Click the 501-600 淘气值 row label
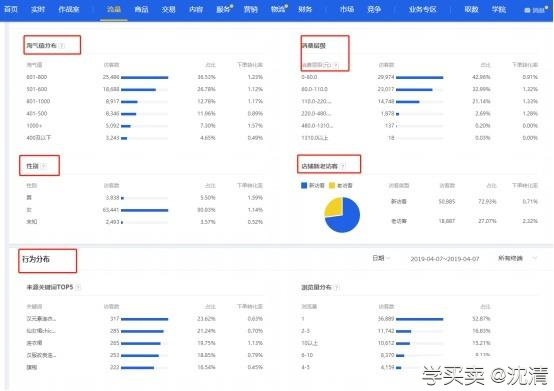The height and width of the screenshot is (391, 554). (37, 89)
